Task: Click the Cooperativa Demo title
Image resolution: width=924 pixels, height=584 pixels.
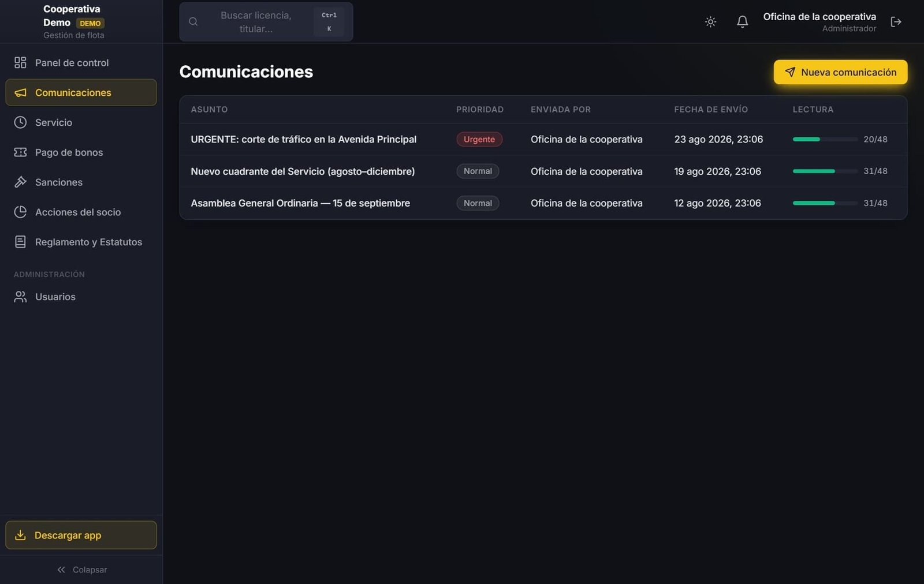Action: tap(72, 16)
